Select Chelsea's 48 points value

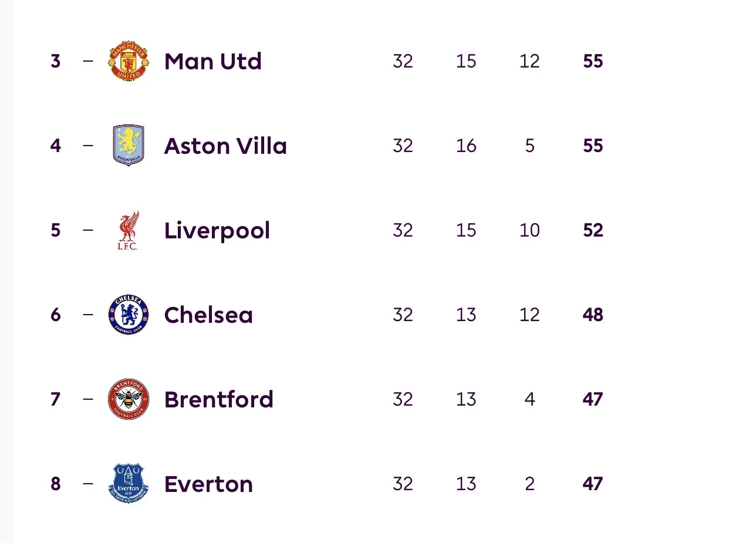click(x=593, y=315)
